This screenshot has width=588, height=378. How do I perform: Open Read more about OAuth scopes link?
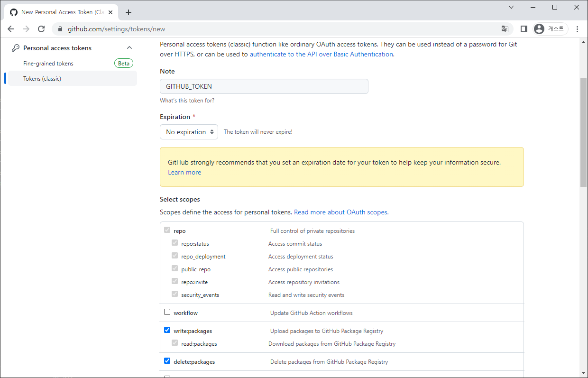(x=341, y=212)
